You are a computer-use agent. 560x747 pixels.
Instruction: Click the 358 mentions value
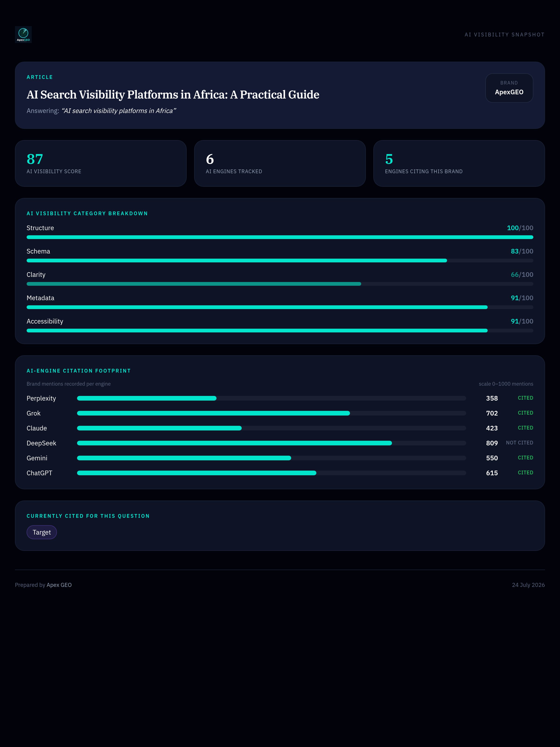click(x=492, y=398)
